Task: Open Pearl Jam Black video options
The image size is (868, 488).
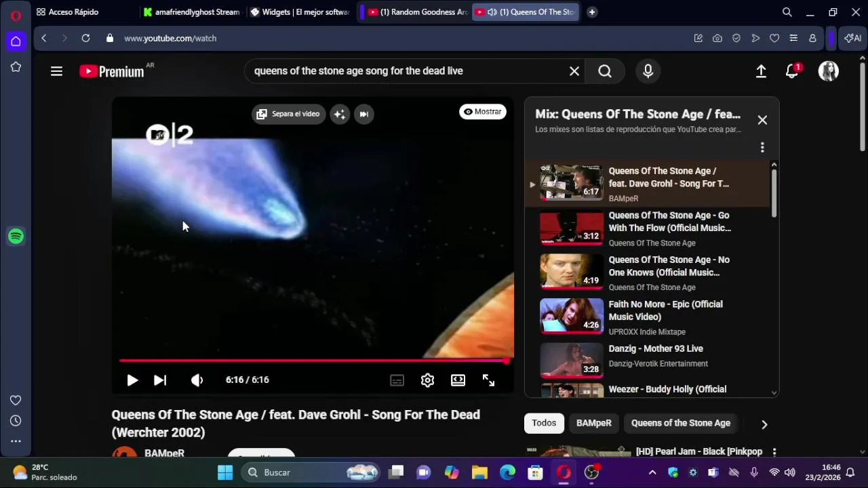Action: point(774,451)
